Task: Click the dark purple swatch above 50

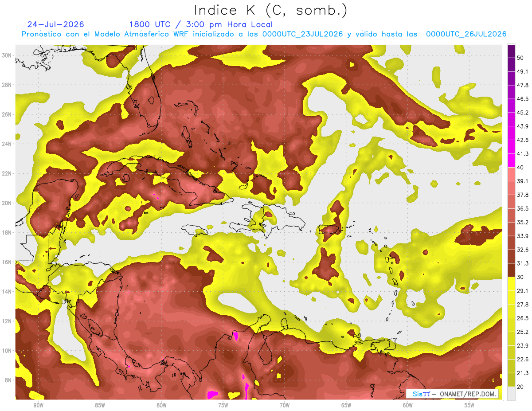Action: pos(511,51)
